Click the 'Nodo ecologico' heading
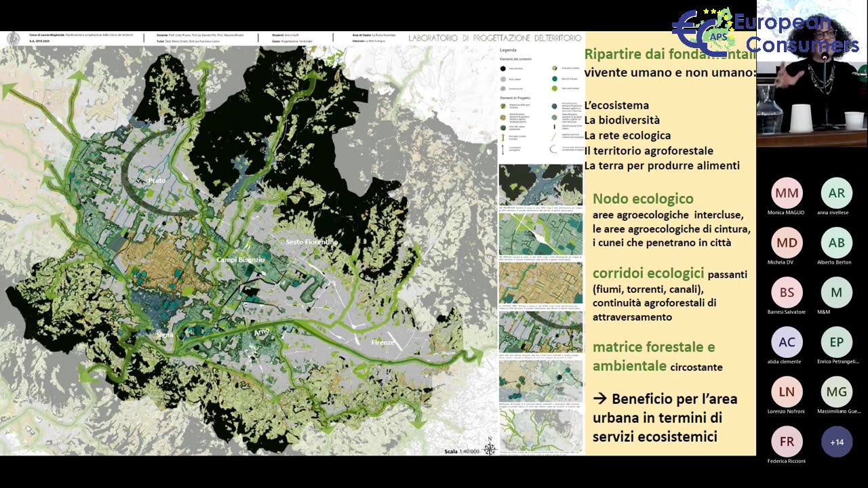The width and height of the screenshot is (868, 488). click(x=643, y=199)
